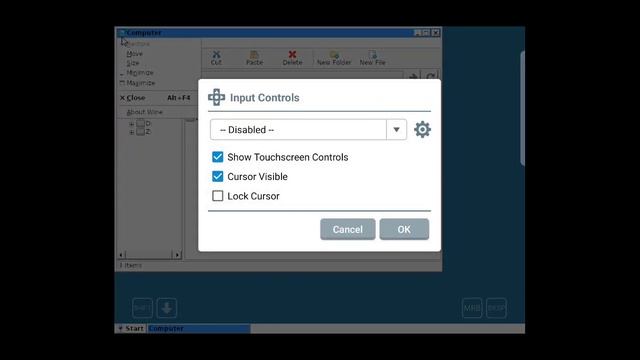Click the Computer taskbar button

click(199, 328)
